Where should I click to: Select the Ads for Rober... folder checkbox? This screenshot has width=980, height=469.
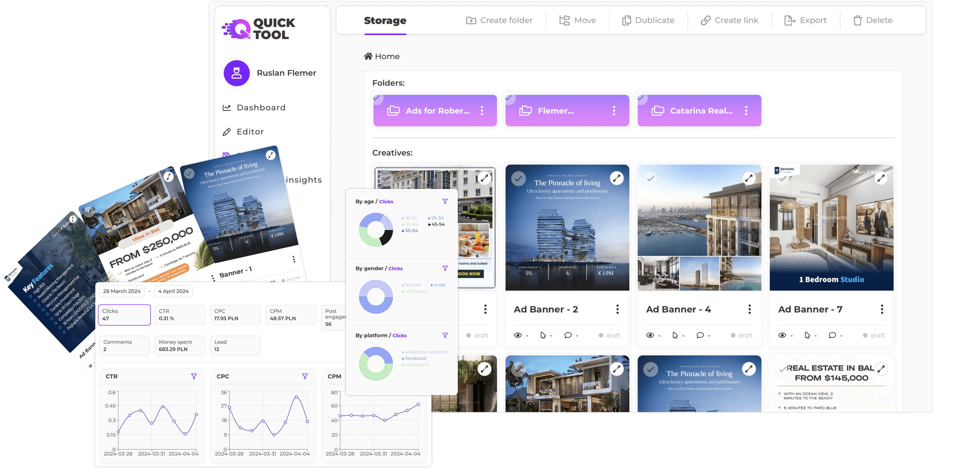pyautogui.click(x=376, y=98)
